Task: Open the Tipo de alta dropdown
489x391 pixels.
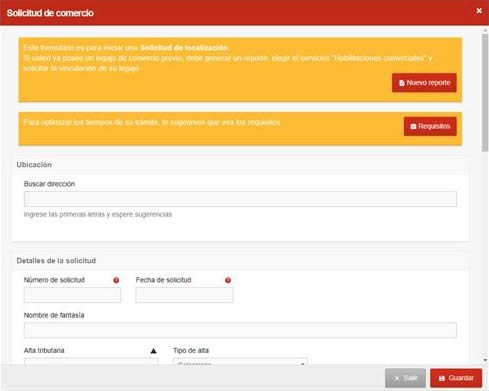Action: click(240, 362)
